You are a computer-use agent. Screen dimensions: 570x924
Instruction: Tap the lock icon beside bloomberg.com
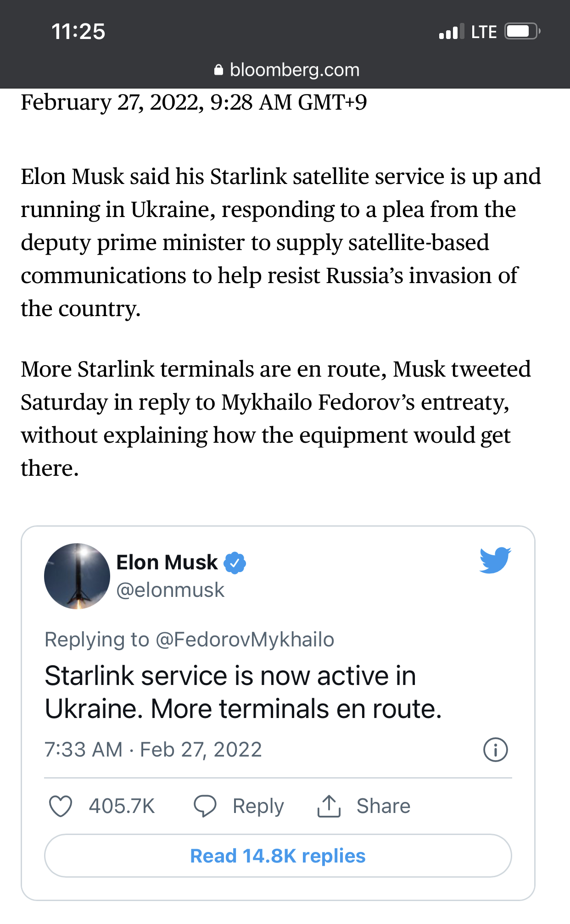click(x=219, y=70)
